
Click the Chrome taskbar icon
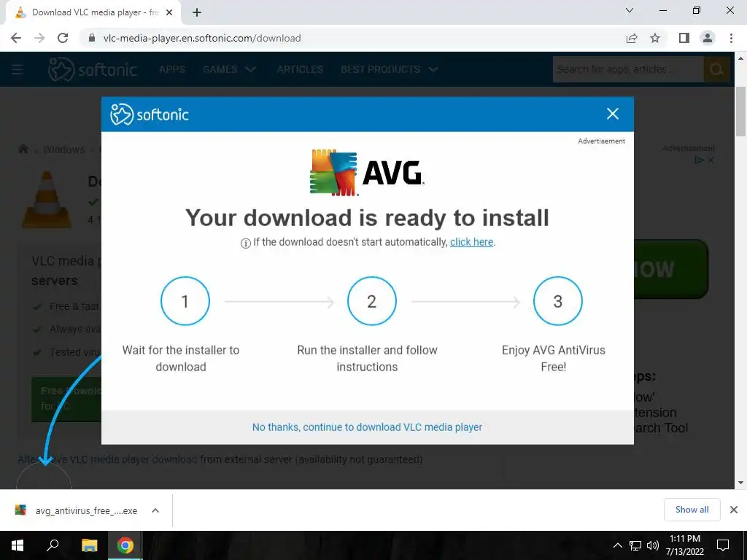tap(125, 545)
